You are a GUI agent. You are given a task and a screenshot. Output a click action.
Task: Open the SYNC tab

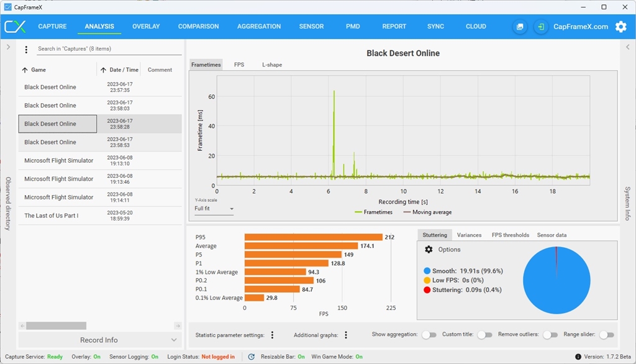tap(435, 26)
